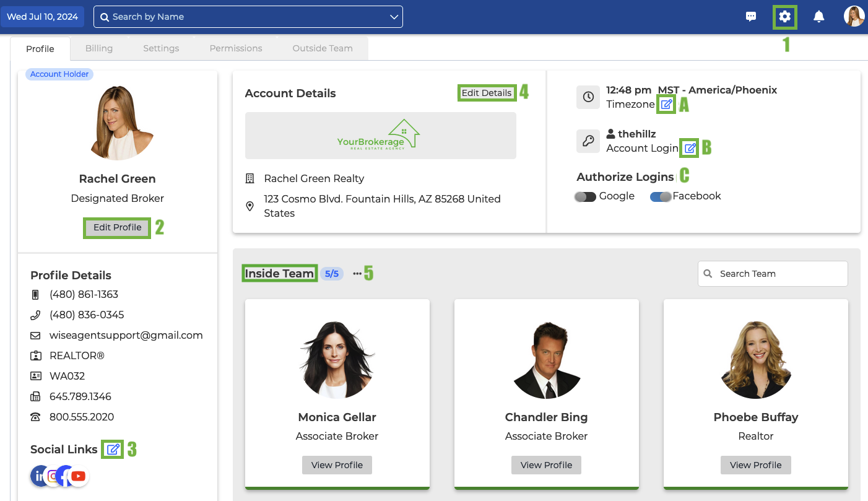
Task: Click the Designated Broker title text
Action: pyautogui.click(x=118, y=198)
